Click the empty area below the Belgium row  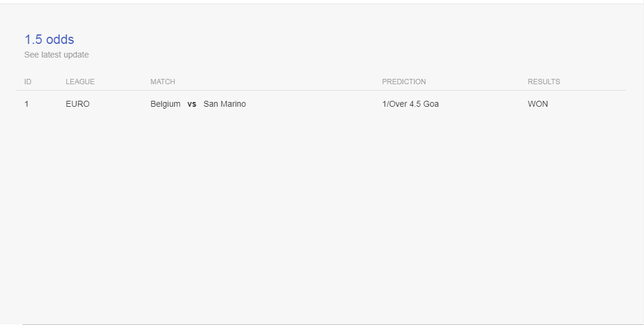coord(321,214)
